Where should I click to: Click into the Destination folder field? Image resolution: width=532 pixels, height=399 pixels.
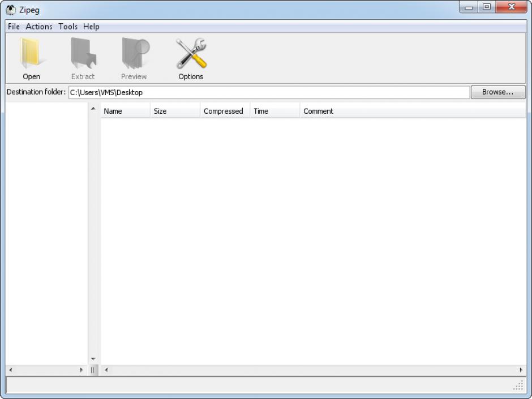pyautogui.click(x=269, y=92)
